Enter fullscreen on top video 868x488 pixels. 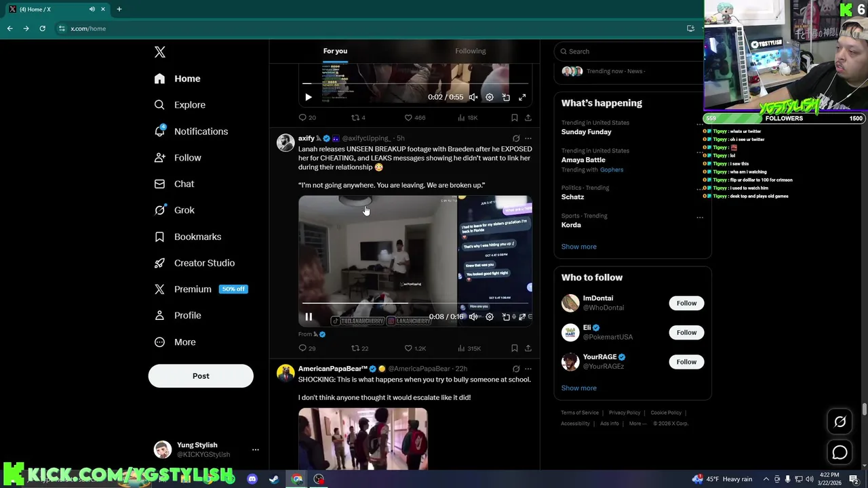pyautogui.click(x=522, y=97)
